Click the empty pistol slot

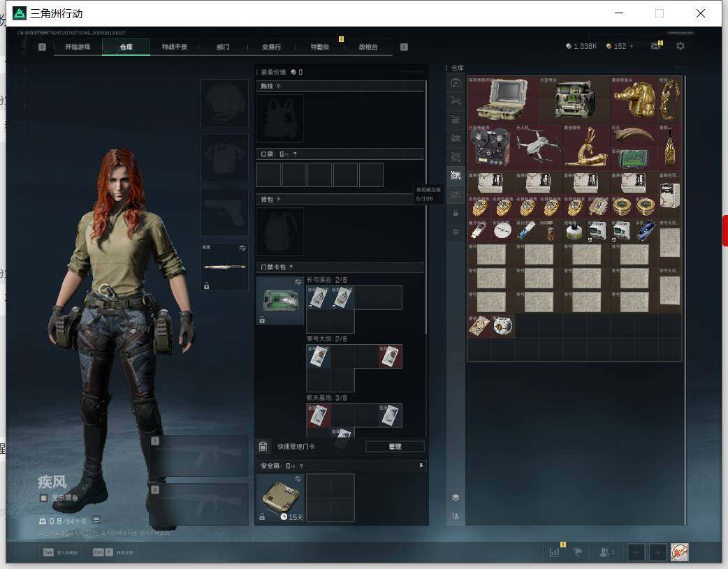(x=224, y=212)
